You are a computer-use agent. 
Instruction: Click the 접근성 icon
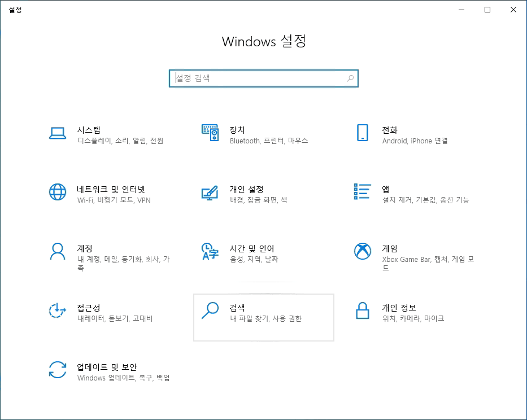pyautogui.click(x=58, y=310)
